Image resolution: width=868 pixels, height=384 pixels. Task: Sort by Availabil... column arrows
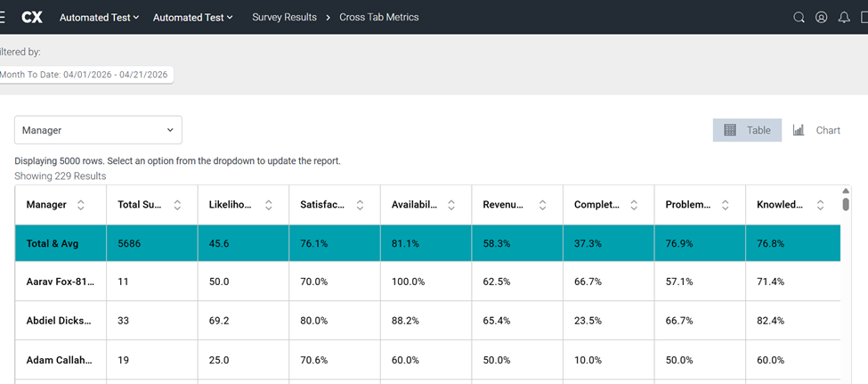451,205
